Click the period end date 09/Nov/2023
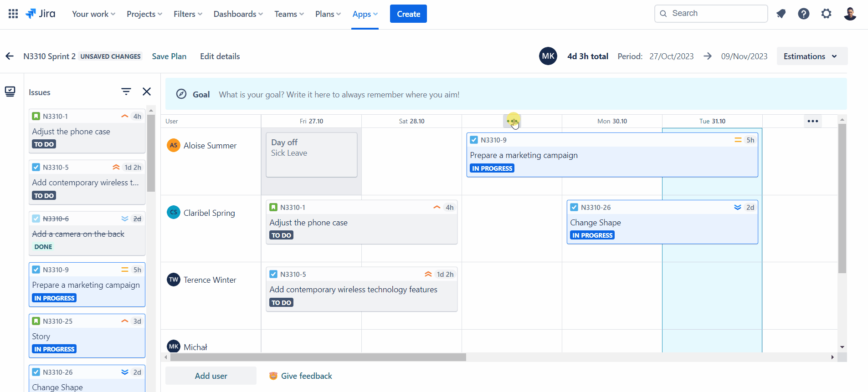 [x=744, y=56]
